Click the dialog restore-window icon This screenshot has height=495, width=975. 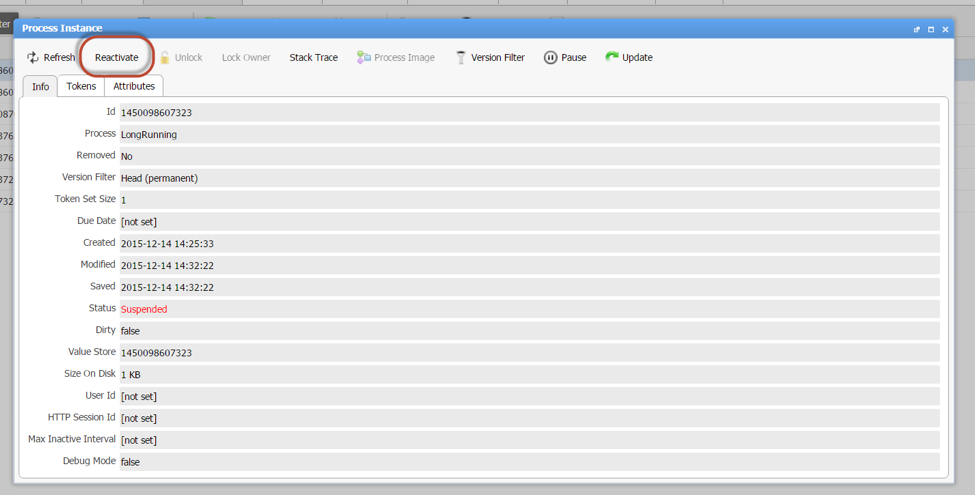pos(917,29)
